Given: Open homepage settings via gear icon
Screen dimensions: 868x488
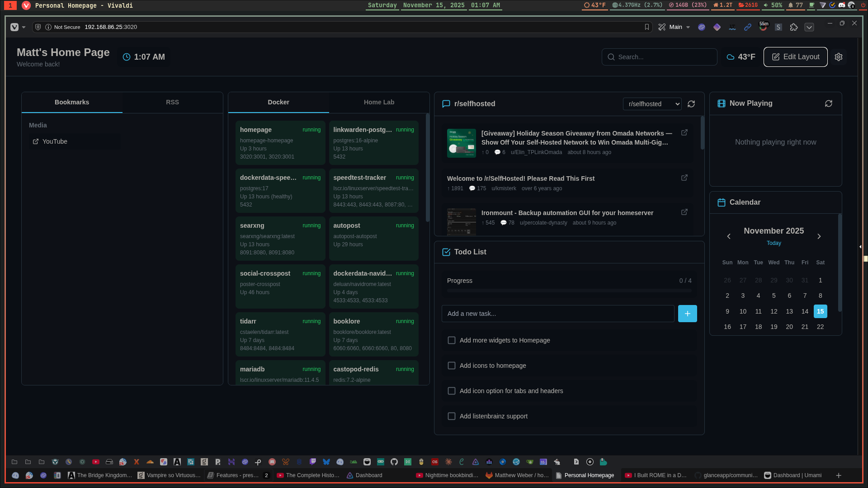Looking at the screenshot, I should (x=839, y=57).
